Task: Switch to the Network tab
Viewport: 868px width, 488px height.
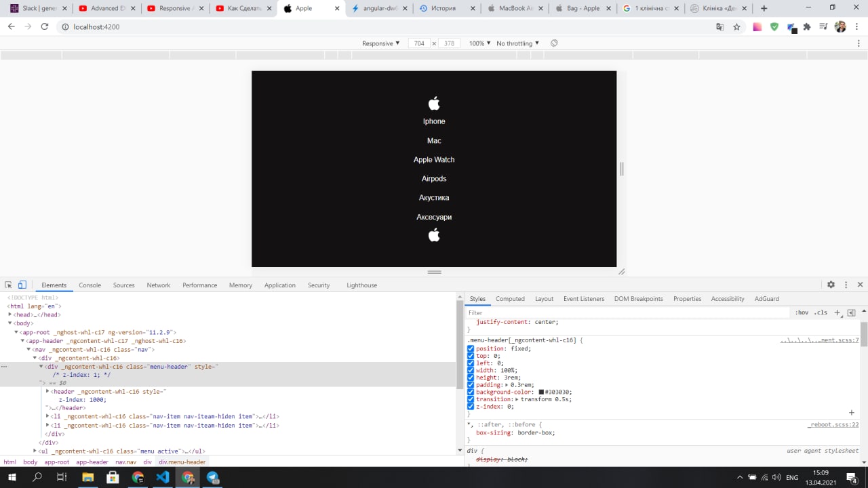Action: pyautogui.click(x=159, y=285)
